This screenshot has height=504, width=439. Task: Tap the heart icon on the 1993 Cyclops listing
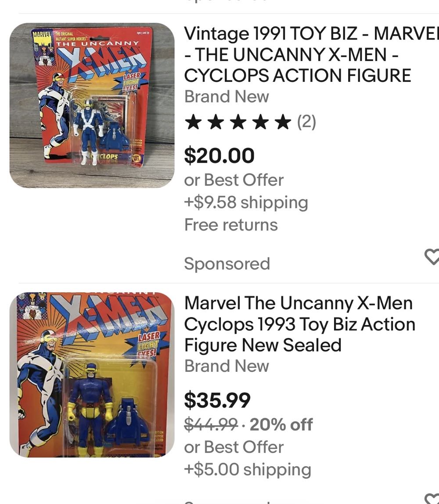[x=432, y=499]
